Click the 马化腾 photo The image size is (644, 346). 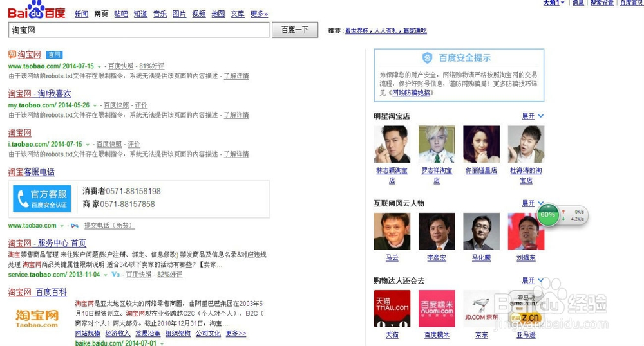(x=481, y=232)
